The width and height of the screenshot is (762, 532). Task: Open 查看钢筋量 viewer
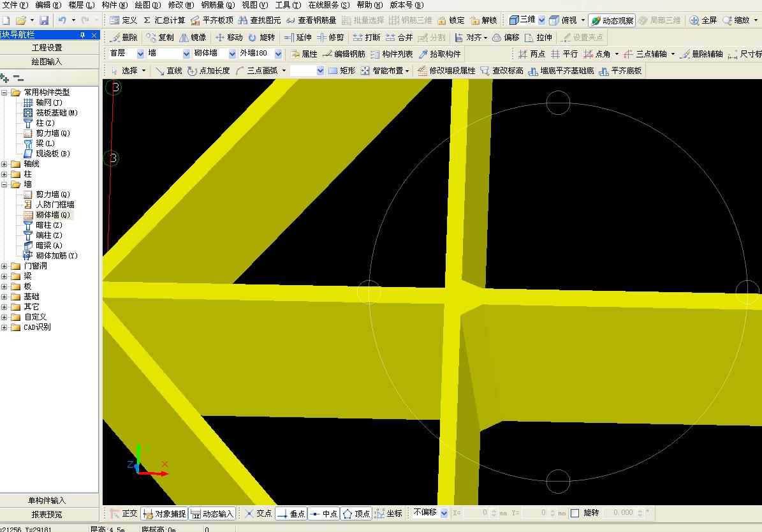pyautogui.click(x=311, y=20)
